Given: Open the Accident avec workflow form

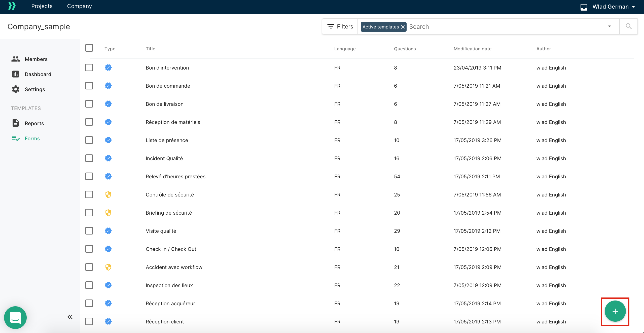Looking at the screenshot, I should coord(174,267).
